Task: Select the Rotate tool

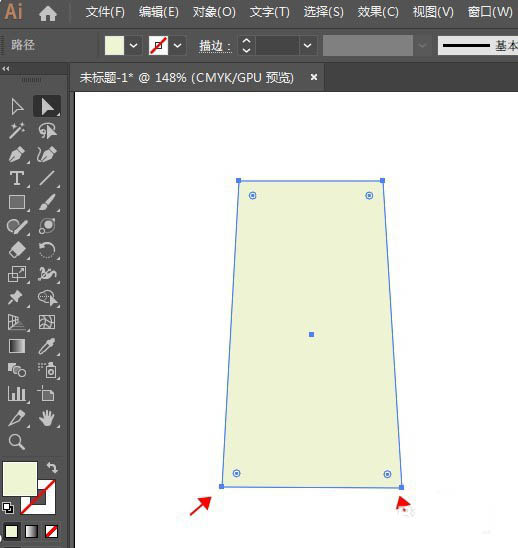Action: click(47, 250)
